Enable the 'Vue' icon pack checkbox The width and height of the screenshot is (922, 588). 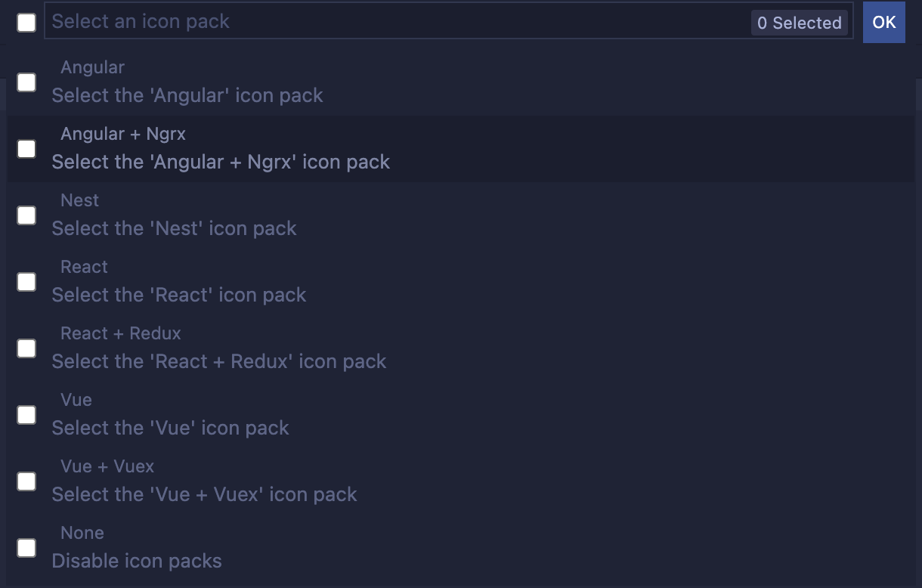tap(26, 415)
